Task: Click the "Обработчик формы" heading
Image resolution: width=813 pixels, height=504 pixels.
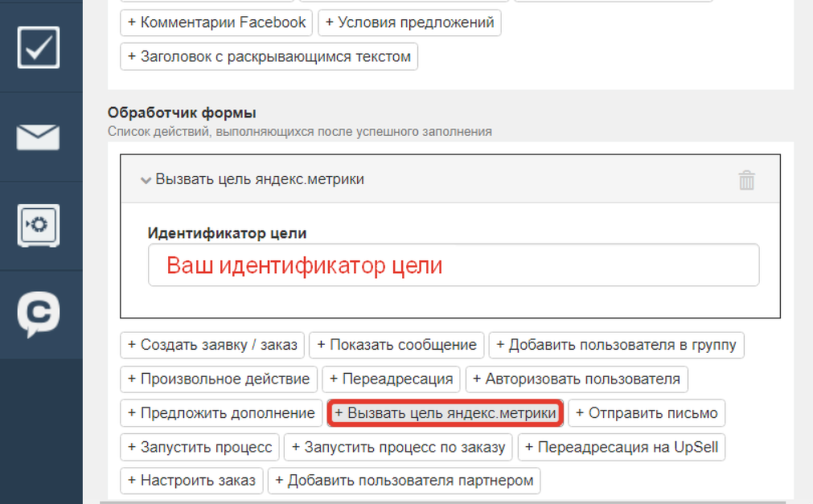Action: click(182, 113)
